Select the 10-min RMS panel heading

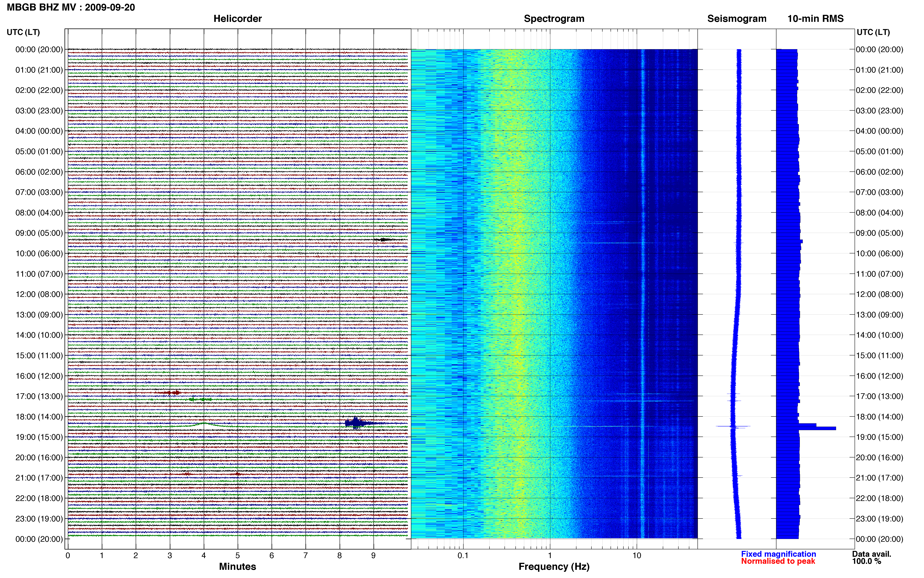pos(816,19)
